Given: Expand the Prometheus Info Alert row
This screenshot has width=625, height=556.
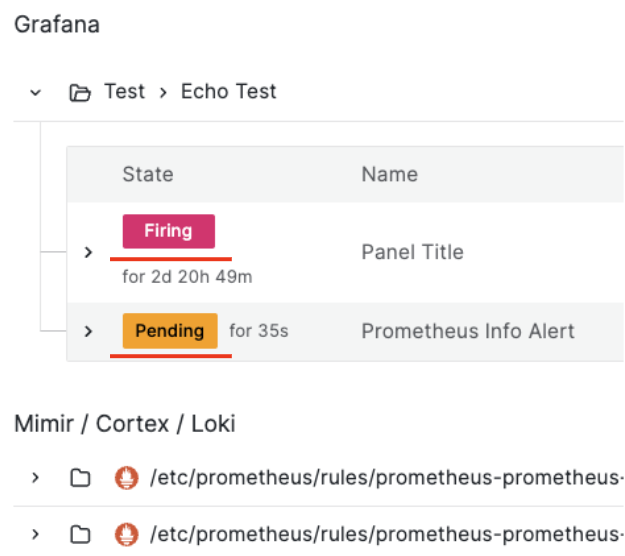Looking at the screenshot, I should coord(88,331).
